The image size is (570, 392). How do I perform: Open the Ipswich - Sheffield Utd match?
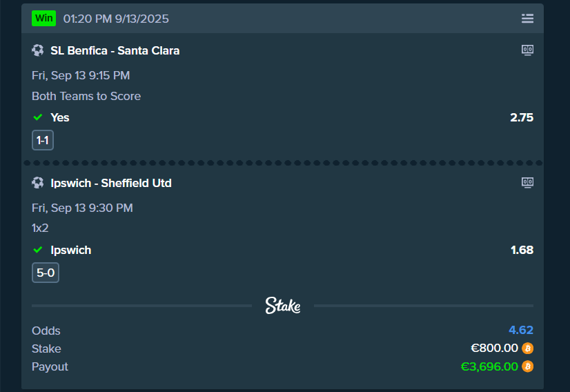point(110,183)
